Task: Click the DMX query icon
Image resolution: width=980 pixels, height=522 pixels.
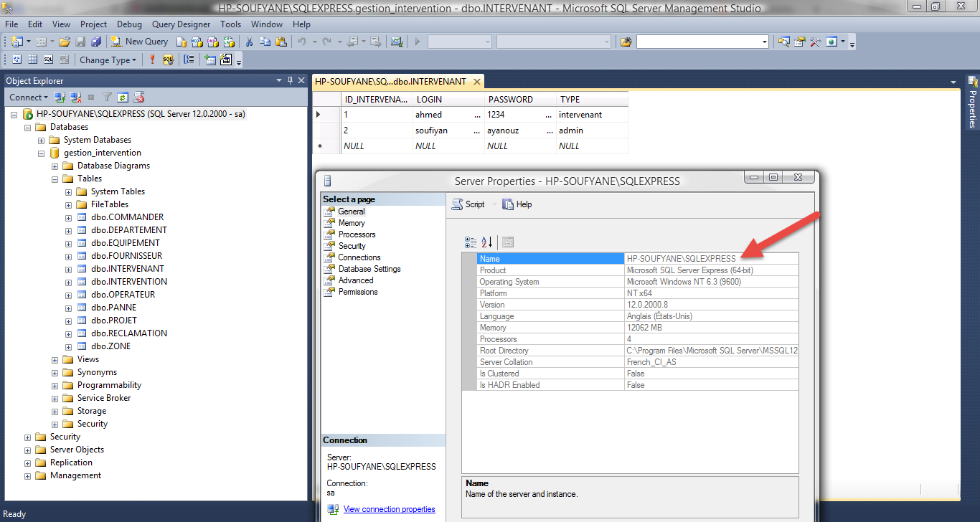Action: tap(213, 42)
